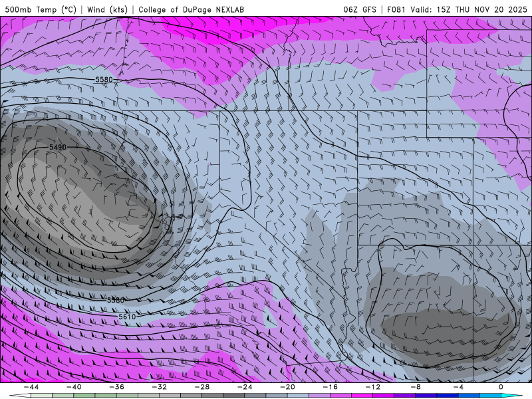Pick the cyan swatch under the 0 label
This screenshot has height=399, width=532.
pos(509,396)
